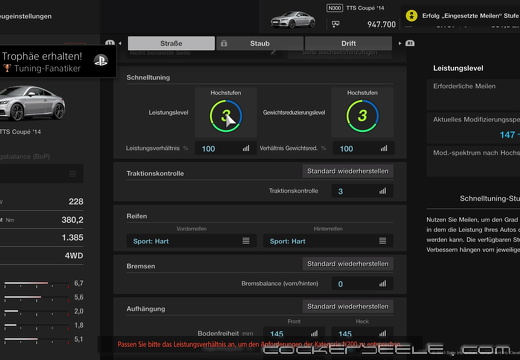Click the Reifen section heading
This screenshot has height=360, width=520.
click(x=137, y=216)
